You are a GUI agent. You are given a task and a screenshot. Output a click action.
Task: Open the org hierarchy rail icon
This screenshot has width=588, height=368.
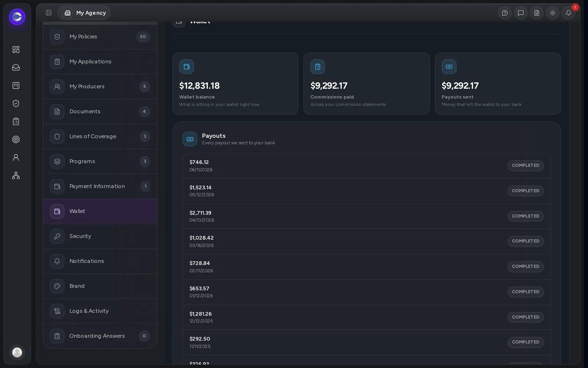click(16, 176)
